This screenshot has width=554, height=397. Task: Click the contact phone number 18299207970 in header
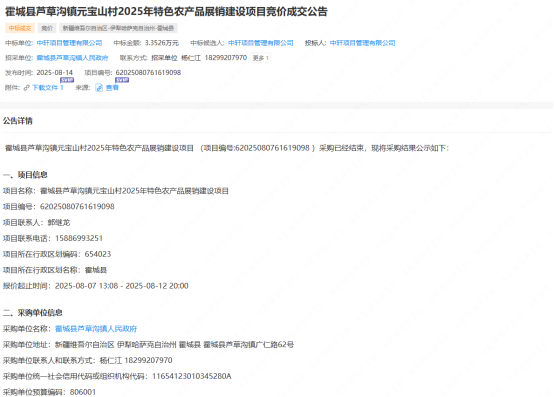(226, 58)
